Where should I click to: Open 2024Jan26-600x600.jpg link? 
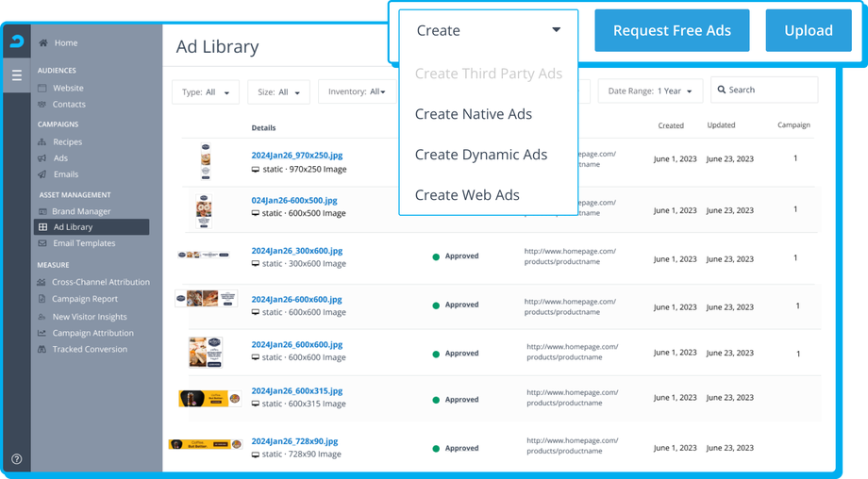tap(296, 299)
